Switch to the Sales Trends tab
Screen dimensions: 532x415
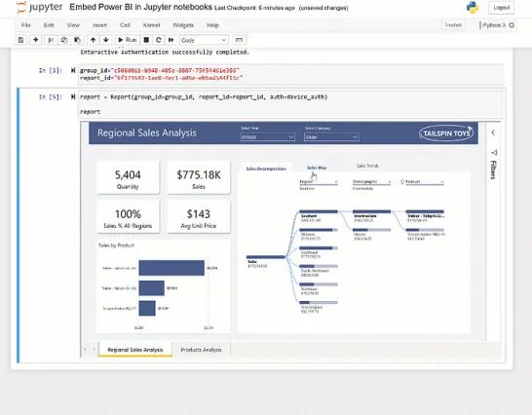367,166
